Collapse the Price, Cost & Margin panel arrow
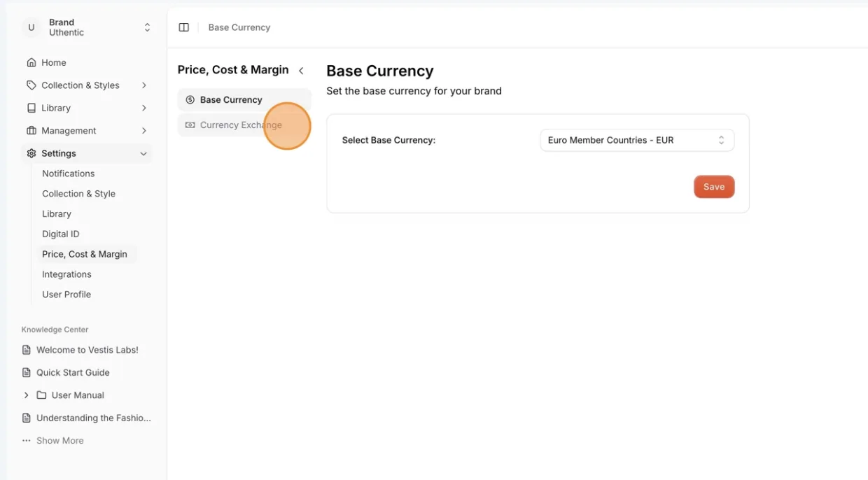The width and height of the screenshot is (868, 480). 301,71
